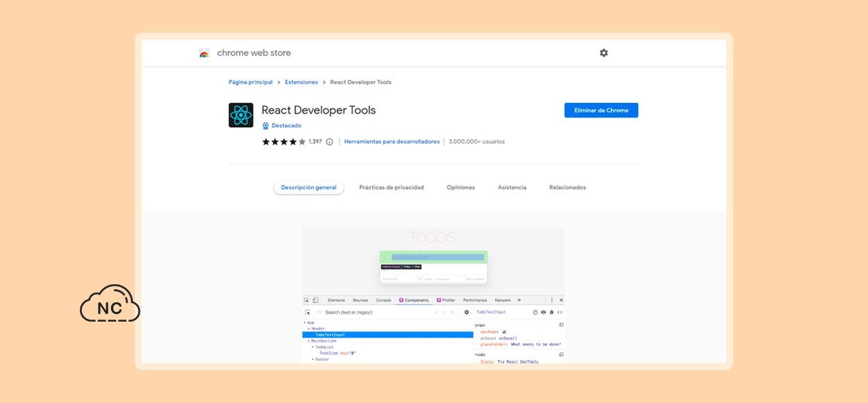Image resolution: width=868 pixels, height=403 pixels.
Task: Click the React Developer Tools atom icon
Action: (x=241, y=115)
